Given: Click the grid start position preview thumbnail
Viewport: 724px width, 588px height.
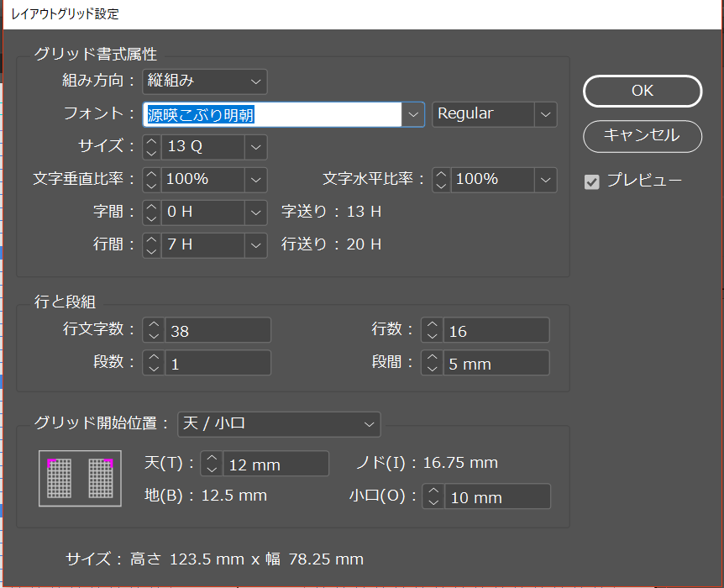Looking at the screenshot, I should pyautogui.click(x=80, y=479).
